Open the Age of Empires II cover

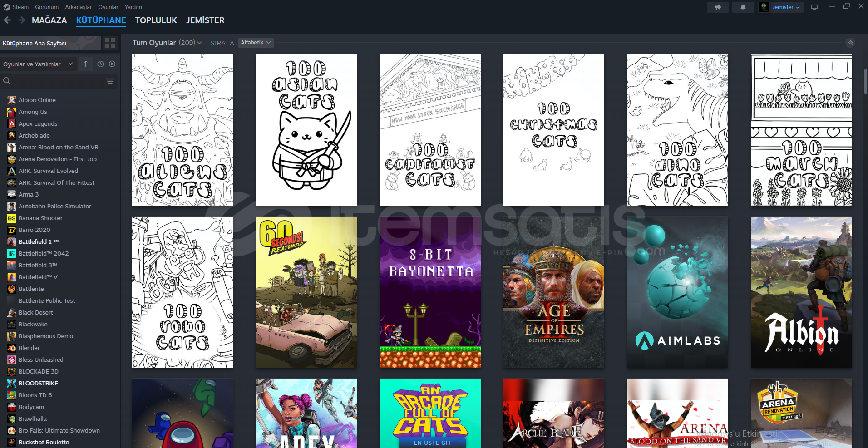click(554, 292)
